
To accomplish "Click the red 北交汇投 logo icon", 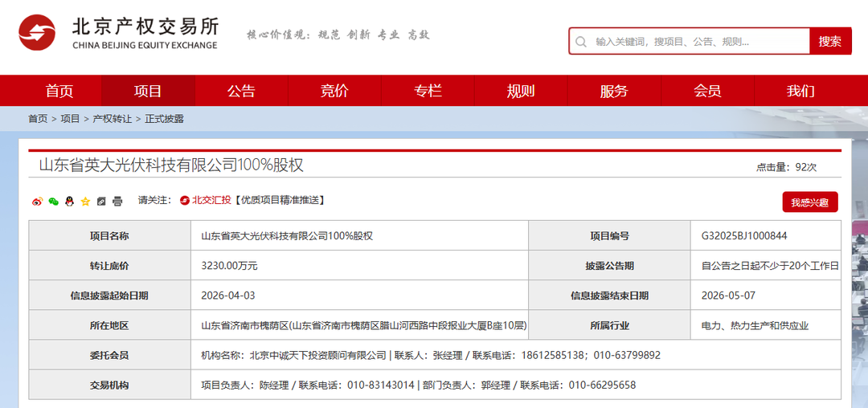I will [x=184, y=200].
